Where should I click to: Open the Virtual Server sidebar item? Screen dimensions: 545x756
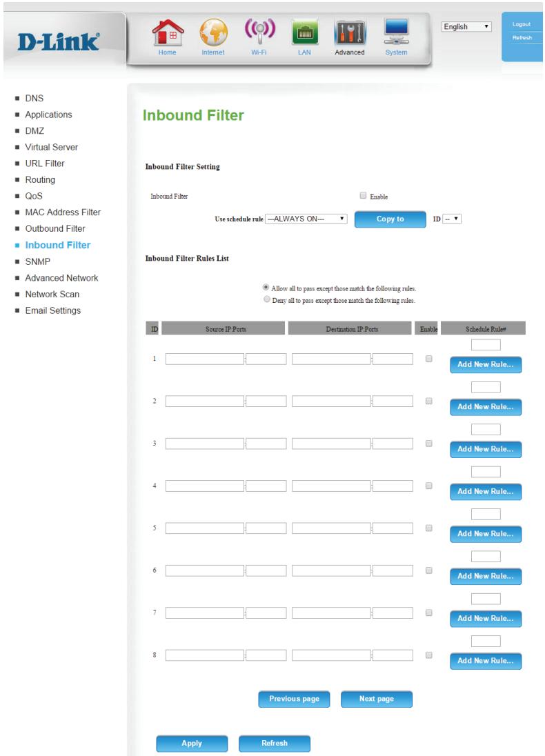51,147
